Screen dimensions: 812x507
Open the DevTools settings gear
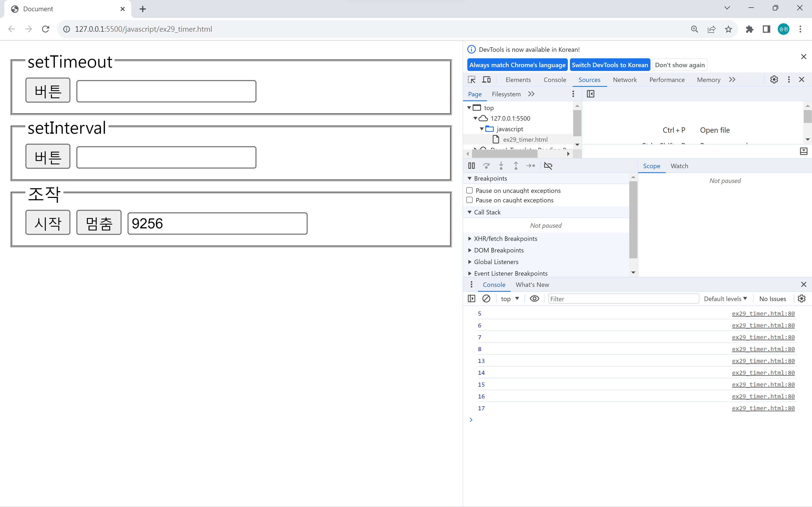774,80
